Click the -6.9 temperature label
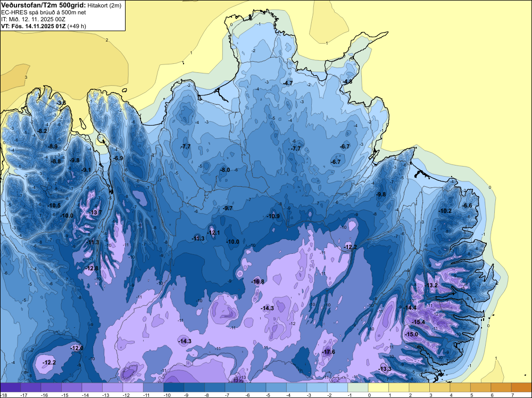Screen dimensions: 532x398 118,158
